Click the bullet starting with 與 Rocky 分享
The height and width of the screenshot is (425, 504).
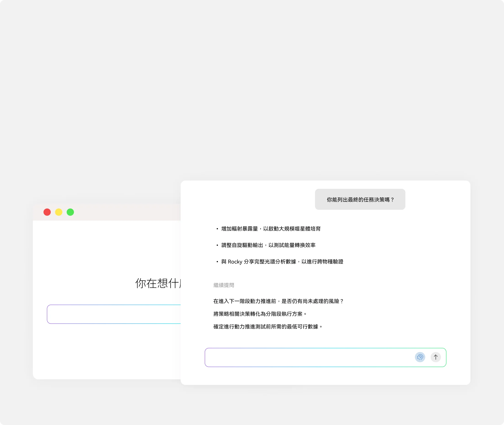tap(282, 262)
